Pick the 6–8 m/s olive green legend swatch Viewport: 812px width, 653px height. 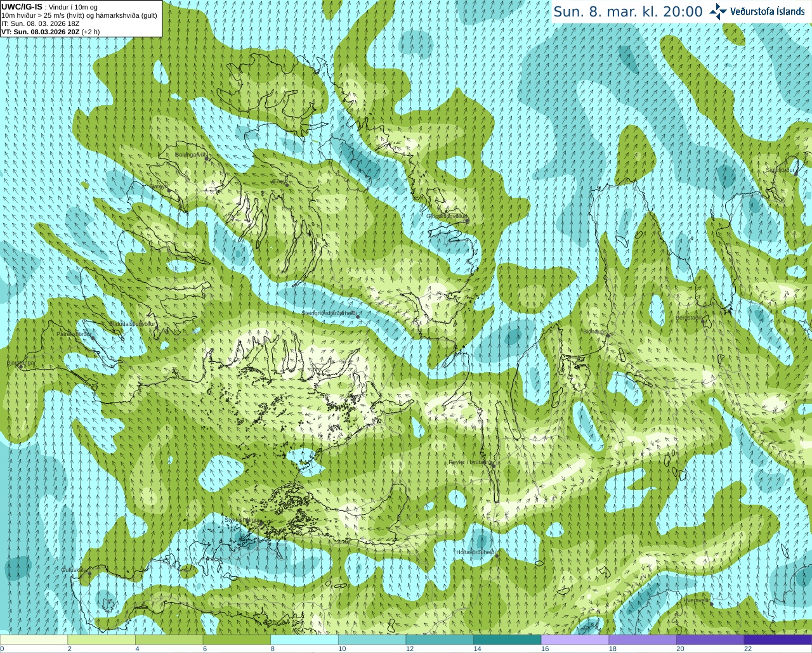point(237,640)
